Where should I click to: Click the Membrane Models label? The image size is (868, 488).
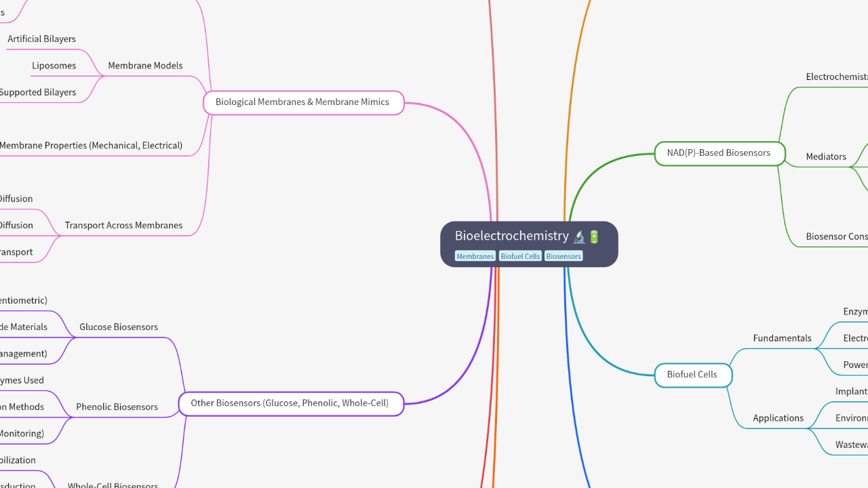(145, 66)
